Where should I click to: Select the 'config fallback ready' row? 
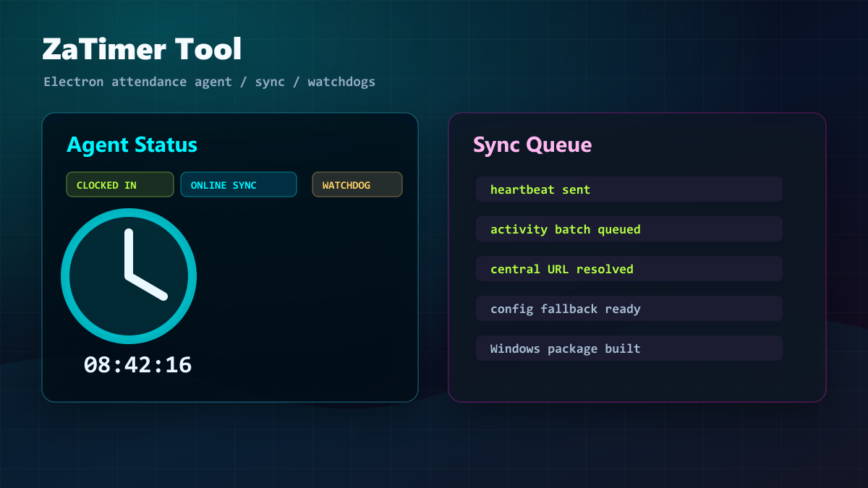pos(629,309)
